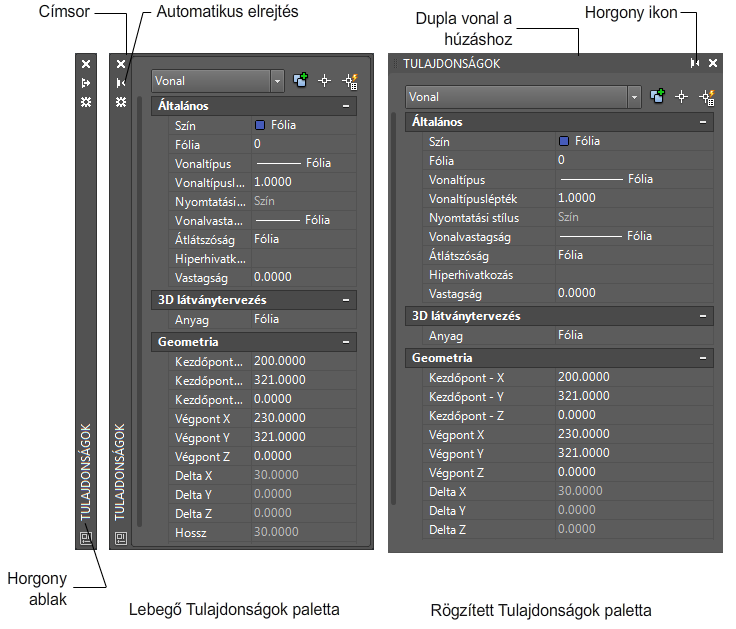Close the floating Tulajdonságok palette
Screen dimensions: 736x629
[121, 64]
